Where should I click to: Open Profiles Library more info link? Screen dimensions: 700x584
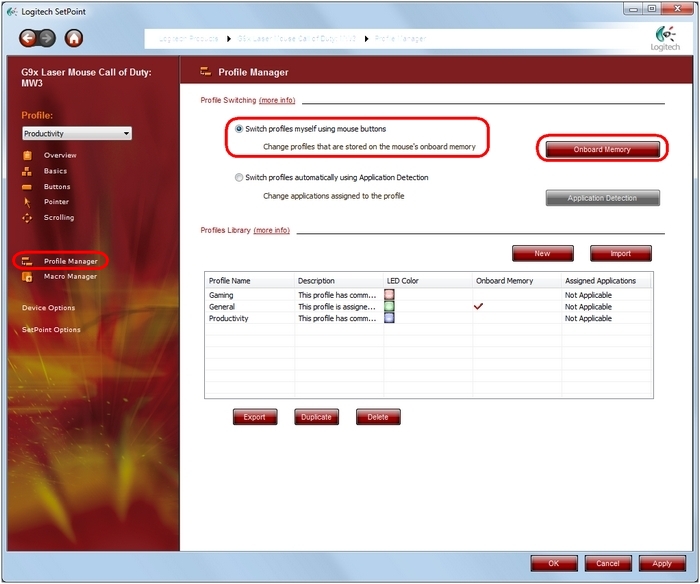pyautogui.click(x=271, y=230)
